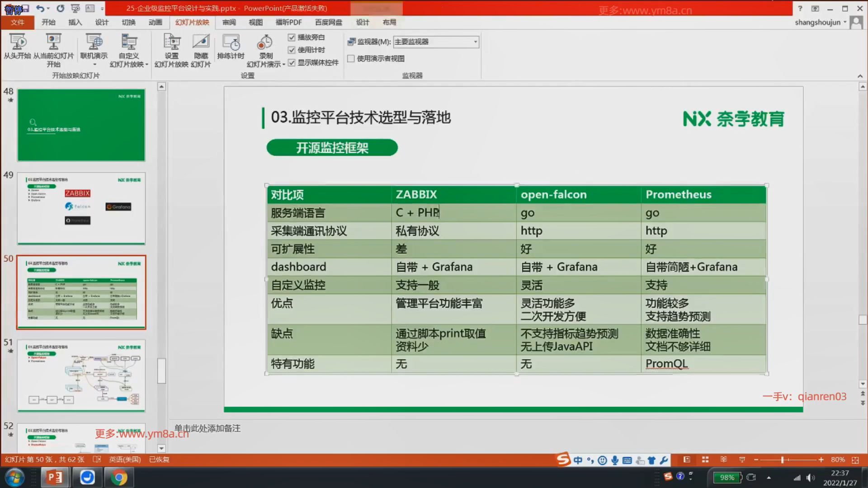868x488 pixels.
Task: Toggle the Use Timings checkbox
Action: point(292,50)
